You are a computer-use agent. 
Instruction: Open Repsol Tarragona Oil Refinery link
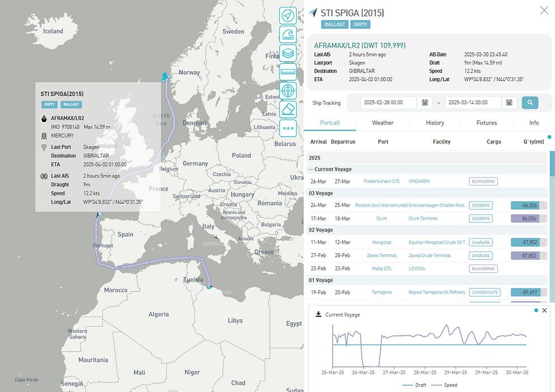(437, 292)
